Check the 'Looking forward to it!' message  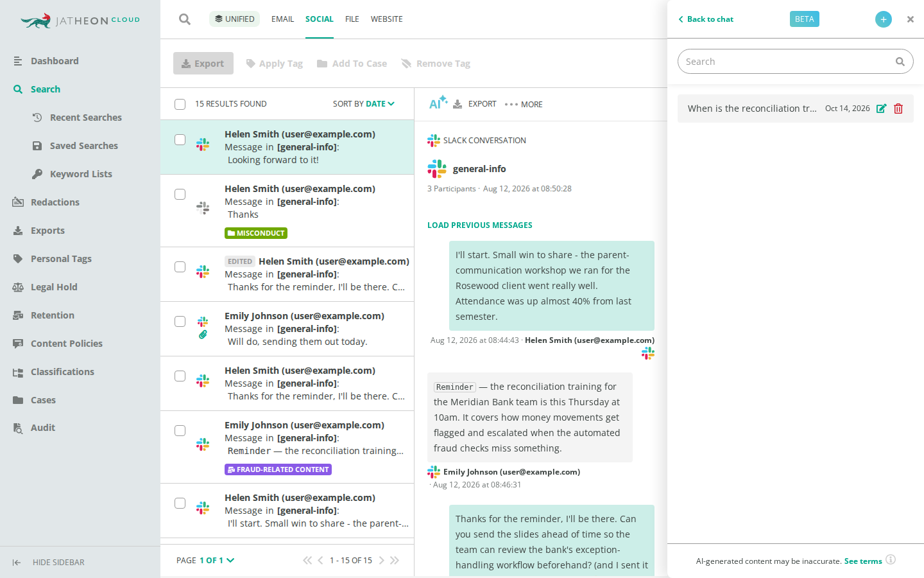point(180,140)
